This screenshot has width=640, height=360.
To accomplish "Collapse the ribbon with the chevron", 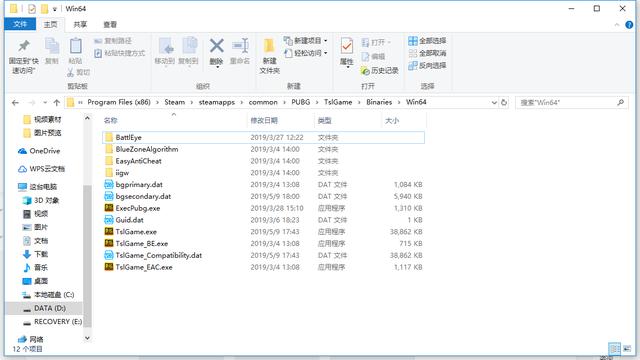I will point(616,24).
